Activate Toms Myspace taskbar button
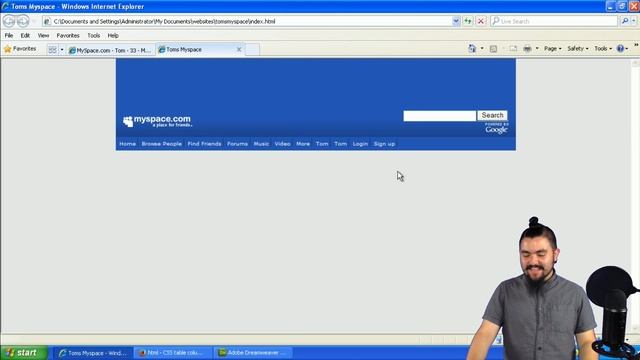 [x=92, y=353]
